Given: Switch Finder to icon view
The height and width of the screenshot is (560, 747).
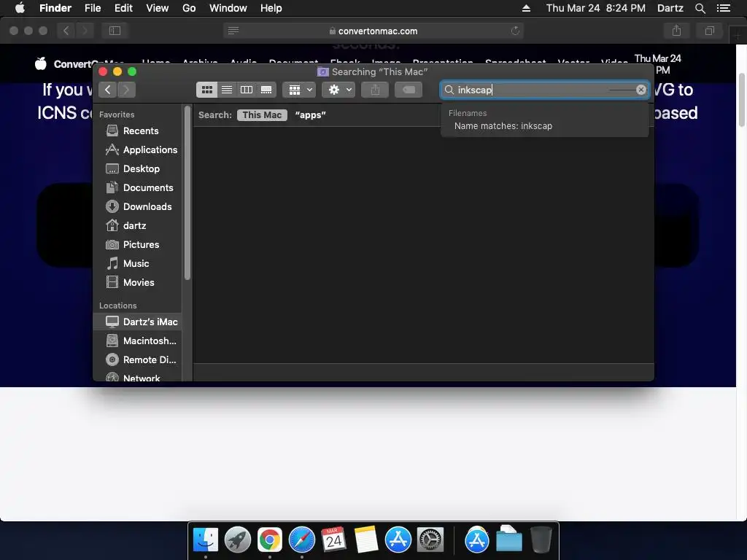Looking at the screenshot, I should (x=206, y=90).
